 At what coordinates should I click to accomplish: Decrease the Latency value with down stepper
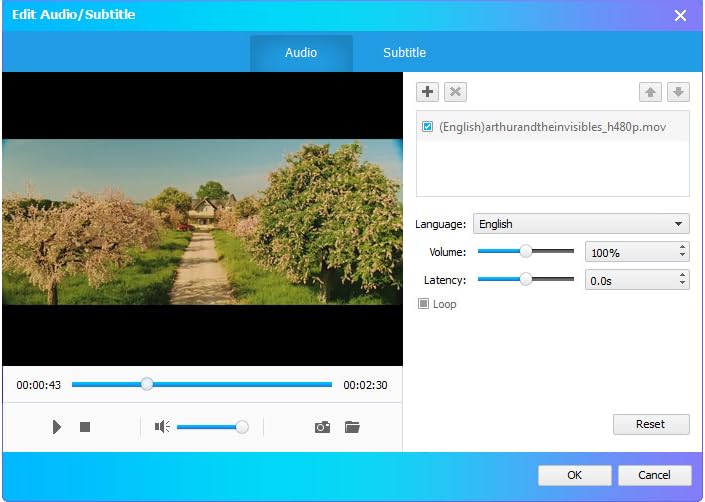pos(682,285)
